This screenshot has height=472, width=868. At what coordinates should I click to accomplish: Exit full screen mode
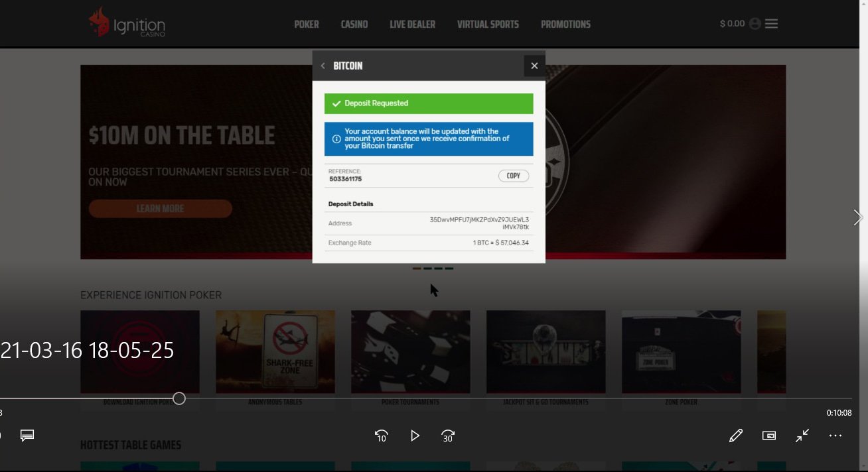[x=802, y=436]
